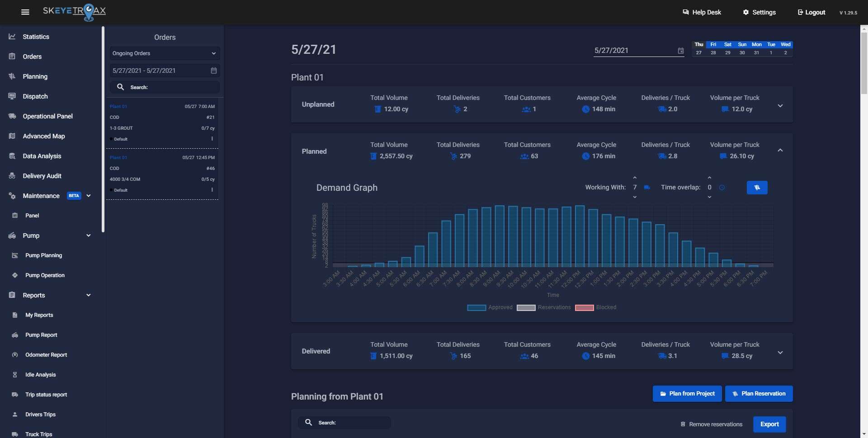Expand the Unplanned section details
Image resolution: width=868 pixels, height=438 pixels.
pos(780,105)
